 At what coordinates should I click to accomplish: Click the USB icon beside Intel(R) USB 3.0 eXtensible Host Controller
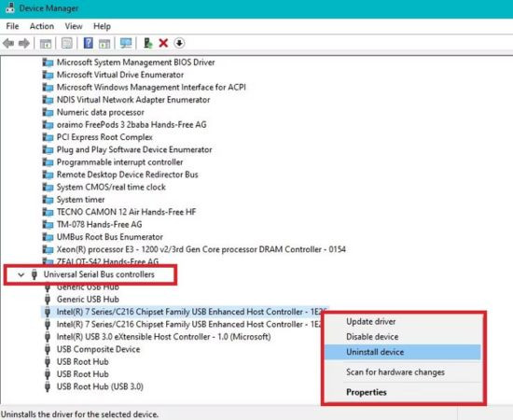(48, 337)
